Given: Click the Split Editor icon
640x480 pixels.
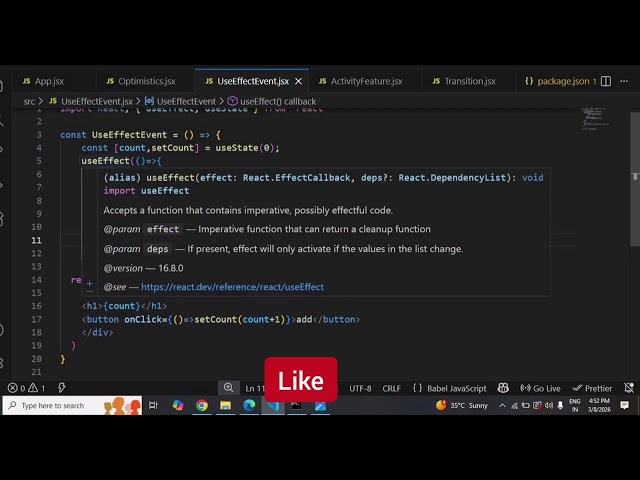Looking at the screenshot, I should click(x=606, y=81).
